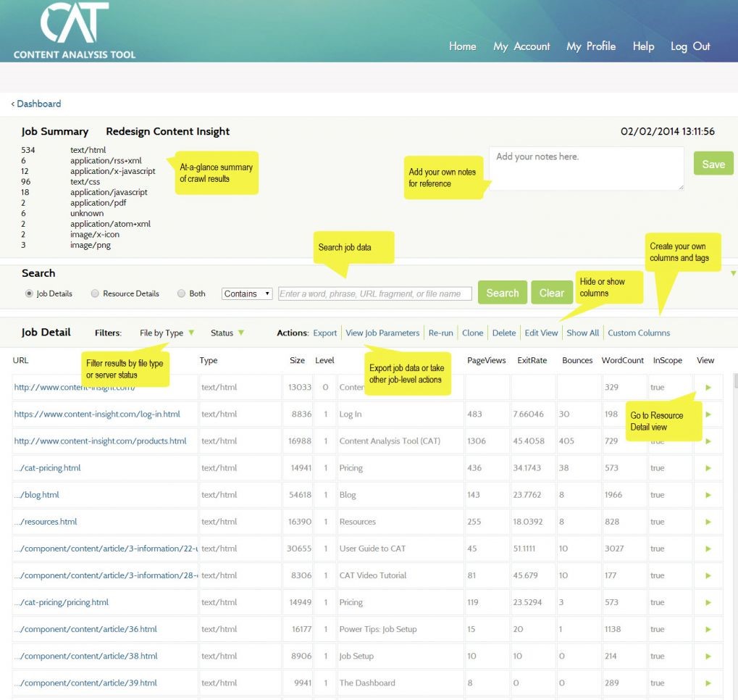Open the Contains match-type dropdown
Viewport: 738px width, 700px height.
(247, 293)
